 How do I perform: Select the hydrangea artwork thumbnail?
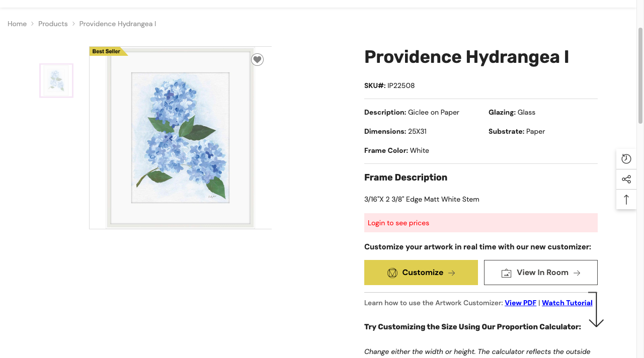[x=56, y=80]
